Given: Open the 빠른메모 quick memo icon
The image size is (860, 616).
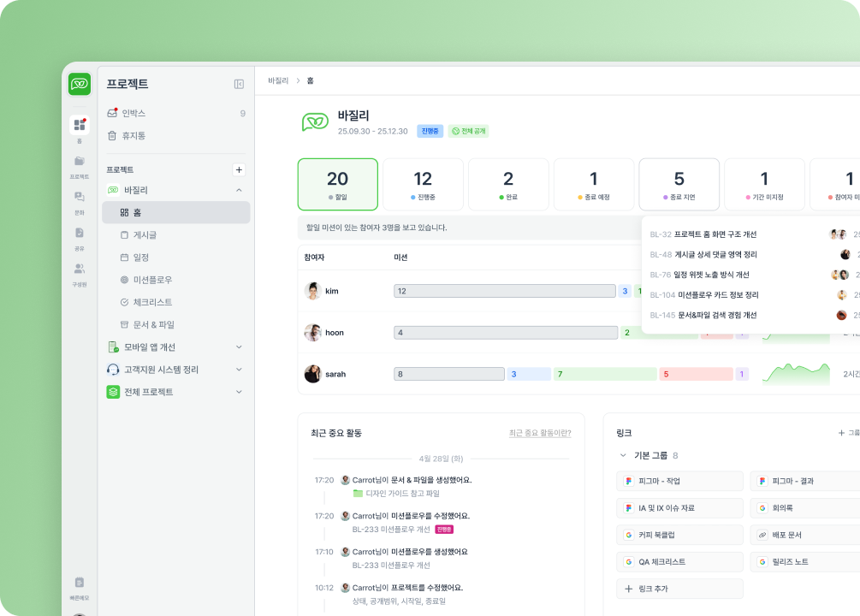Looking at the screenshot, I should (80, 583).
